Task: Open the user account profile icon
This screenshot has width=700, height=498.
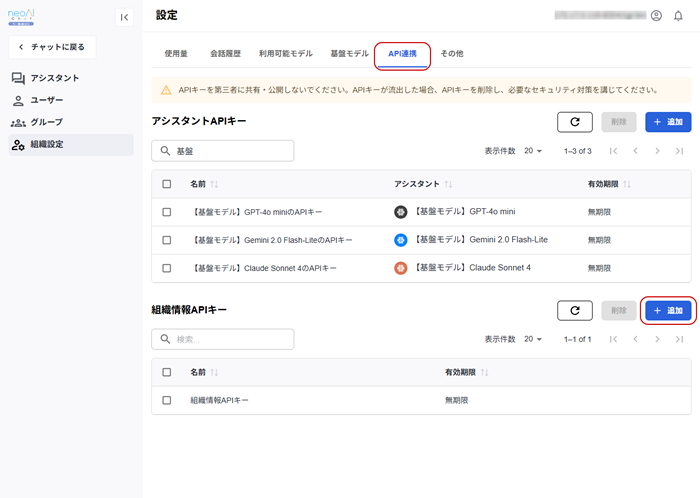Action: (656, 16)
